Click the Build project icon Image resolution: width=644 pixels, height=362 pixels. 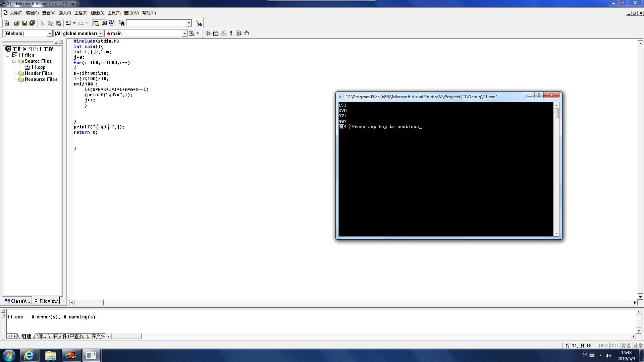coord(216,33)
